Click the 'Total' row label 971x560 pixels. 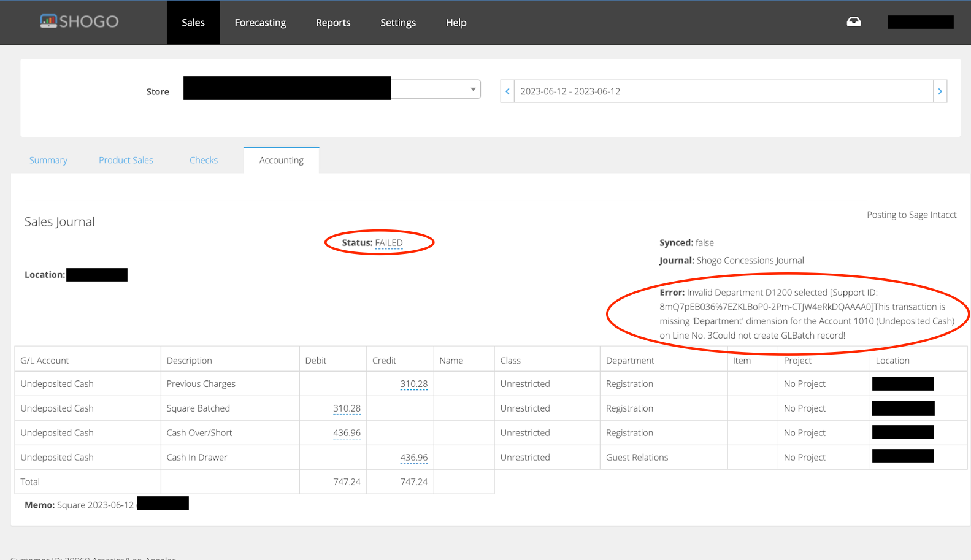pos(30,482)
